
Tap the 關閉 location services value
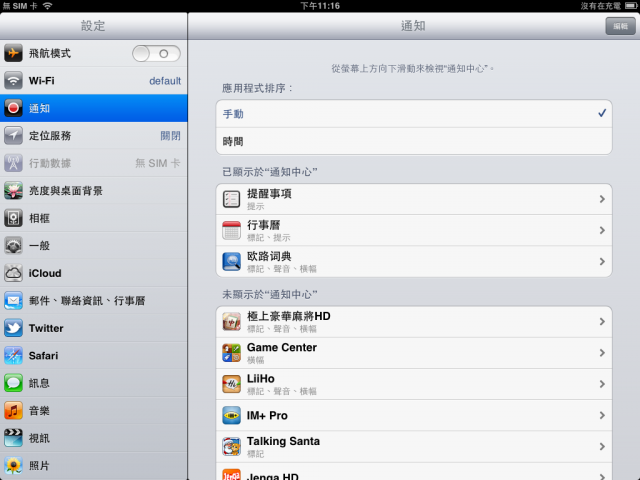[170, 136]
